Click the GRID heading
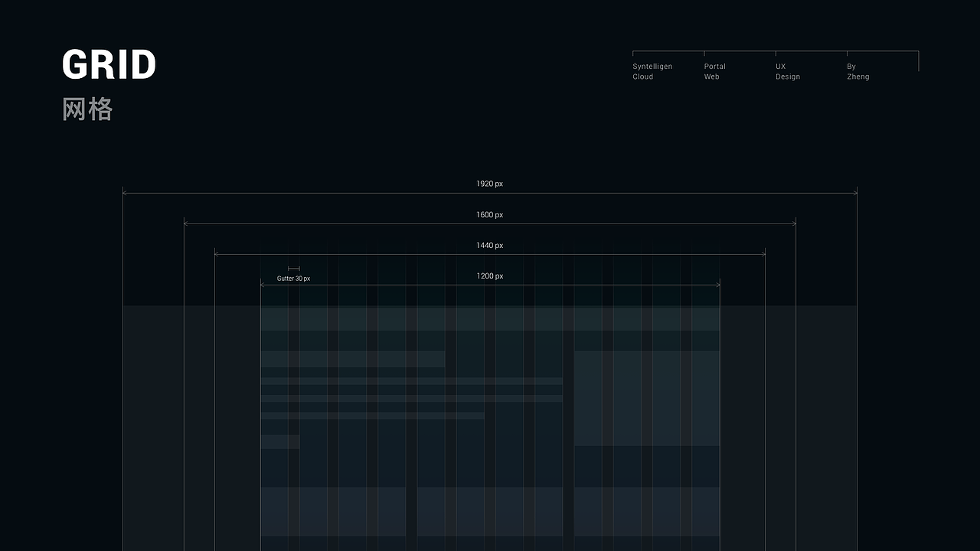Viewport: 980px width, 551px height. click(109, 64)
